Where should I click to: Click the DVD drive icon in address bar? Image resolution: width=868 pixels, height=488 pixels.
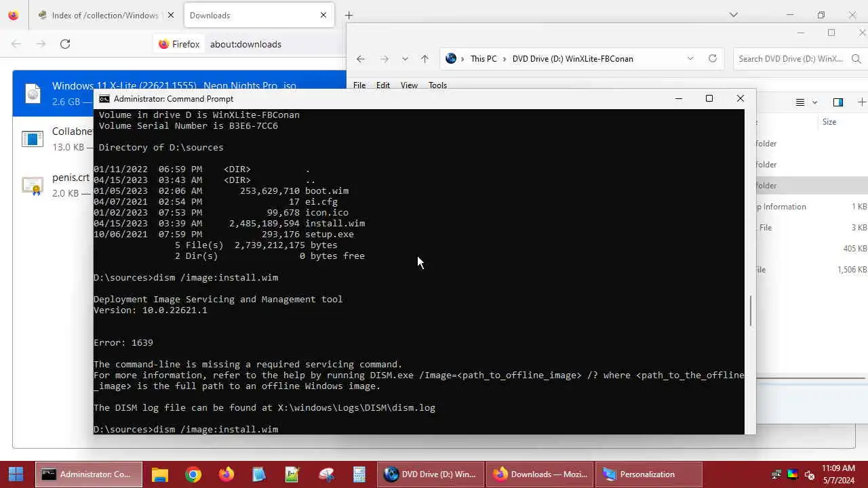coord(451,59)
